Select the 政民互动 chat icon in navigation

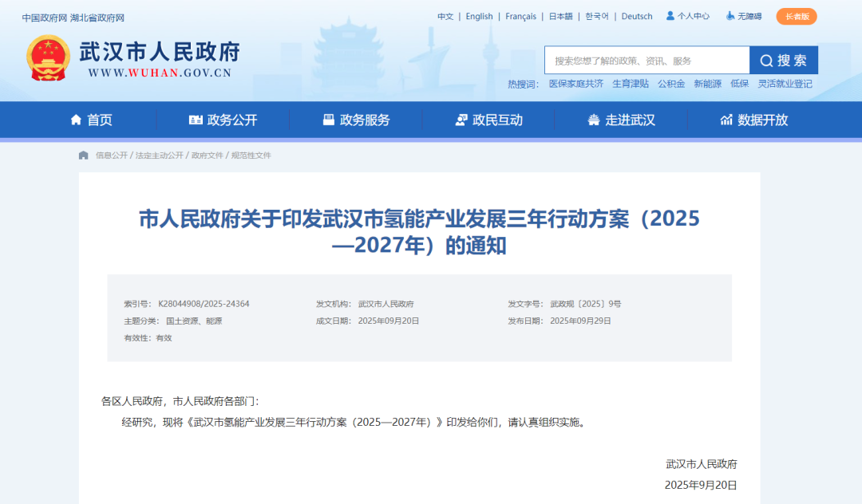pos(460,119)
